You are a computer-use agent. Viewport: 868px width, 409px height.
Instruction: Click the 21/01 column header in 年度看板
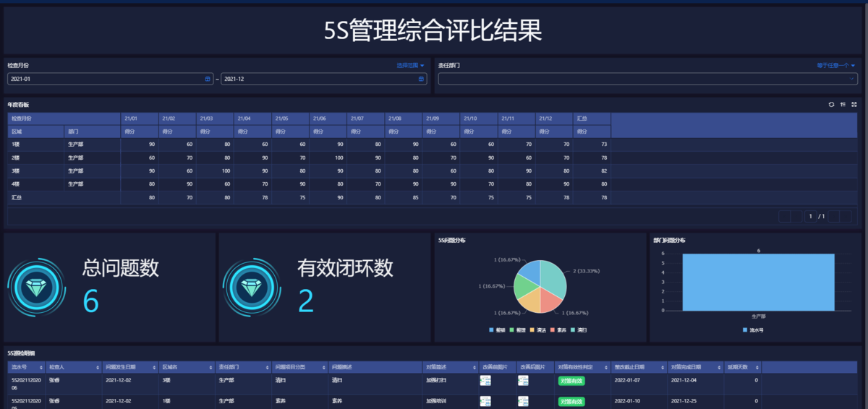click(x=140, y=119)
